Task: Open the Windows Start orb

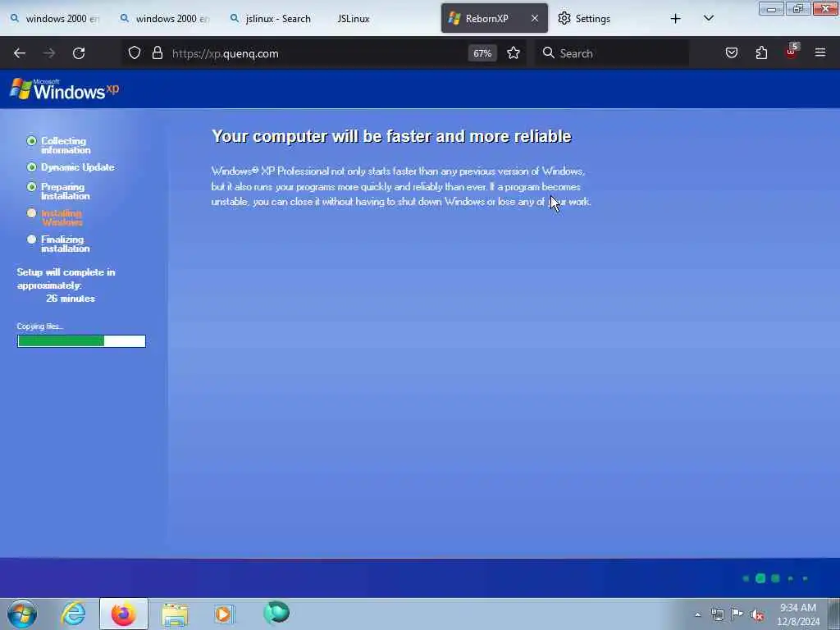Action: (22, 614)
